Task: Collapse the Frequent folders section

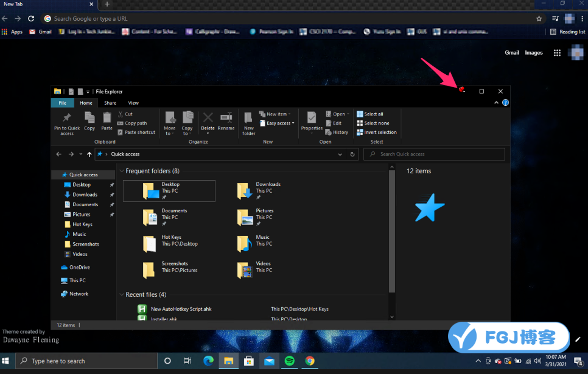Action: pos(122,171)
